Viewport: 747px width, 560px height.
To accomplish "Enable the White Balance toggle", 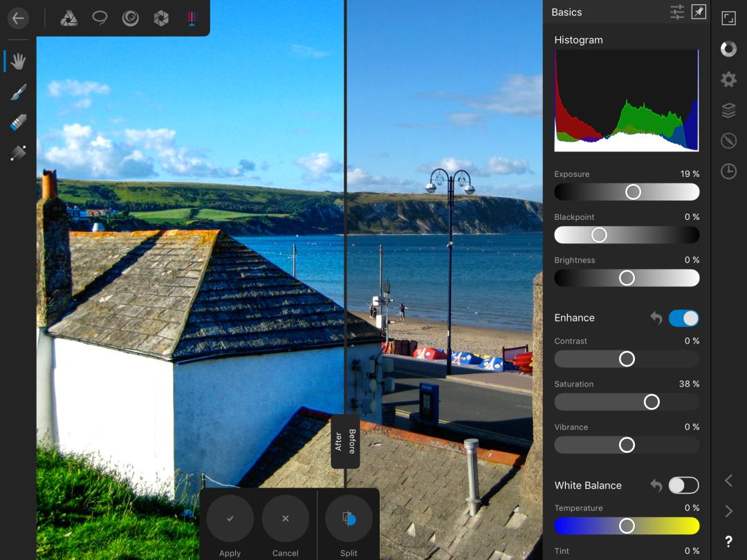I will coord(683,485).
